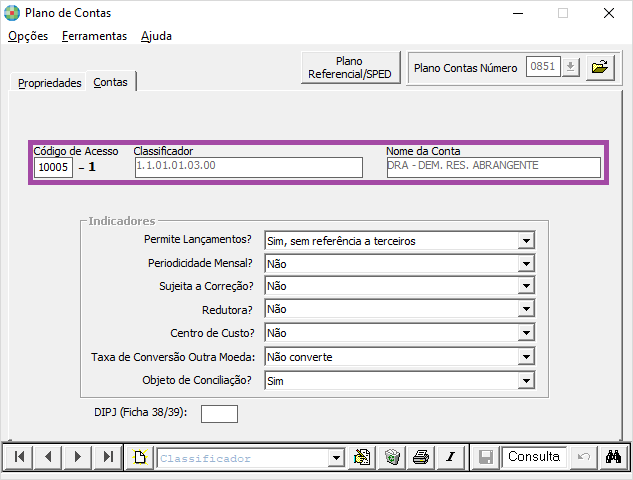Expand the Sujeita a Correção dropdown
Viewport: 633px width, 480px height.
coord(526,286)
